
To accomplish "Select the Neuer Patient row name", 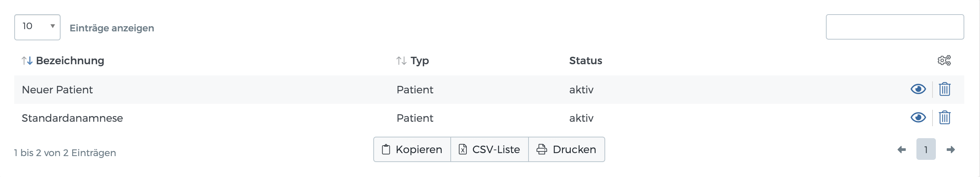I will pyautogui.click(x=57, y=90).
